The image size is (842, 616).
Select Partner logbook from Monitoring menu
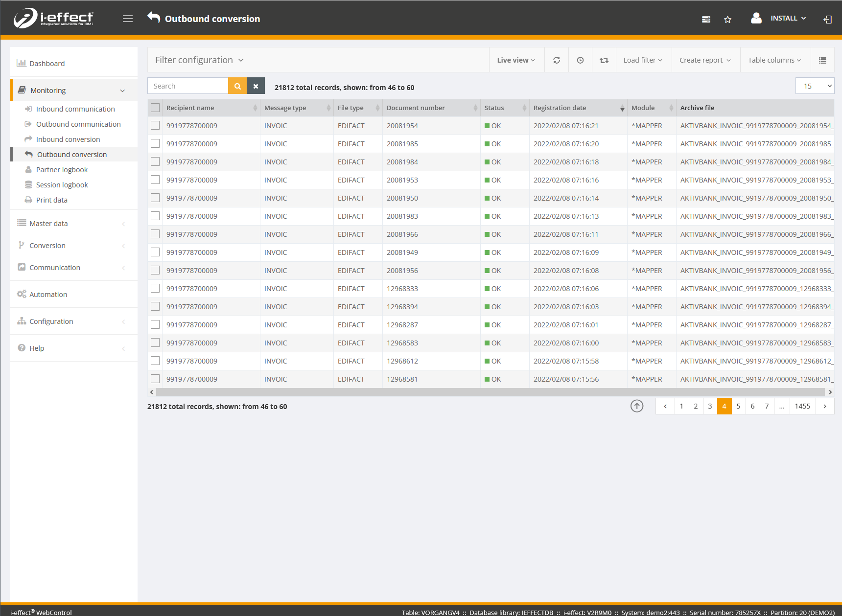pyautogui.click(x=62, y=170)
